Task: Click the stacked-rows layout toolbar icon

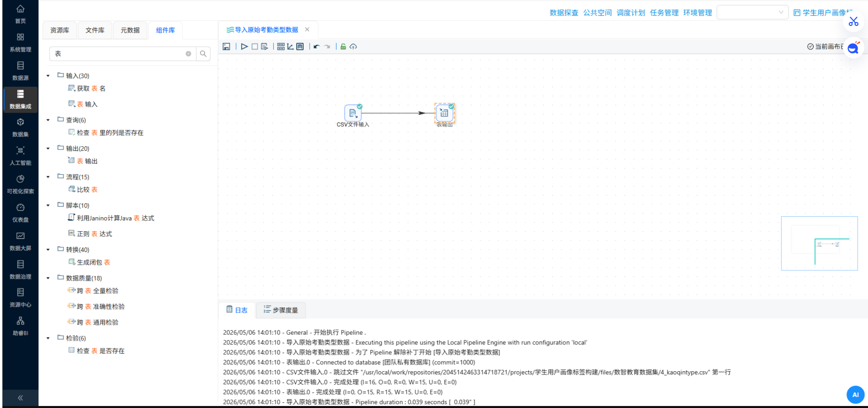Action: point(281,47)
